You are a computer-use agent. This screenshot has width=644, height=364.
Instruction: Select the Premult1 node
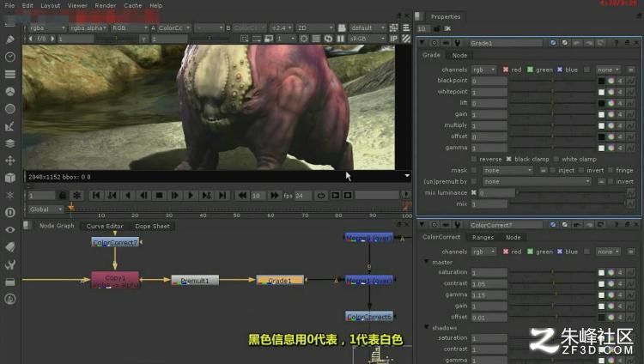pos(195,280)
